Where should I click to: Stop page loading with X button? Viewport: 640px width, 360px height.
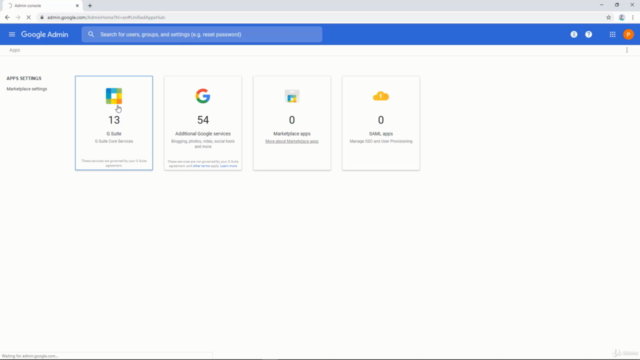click(29, 17)
